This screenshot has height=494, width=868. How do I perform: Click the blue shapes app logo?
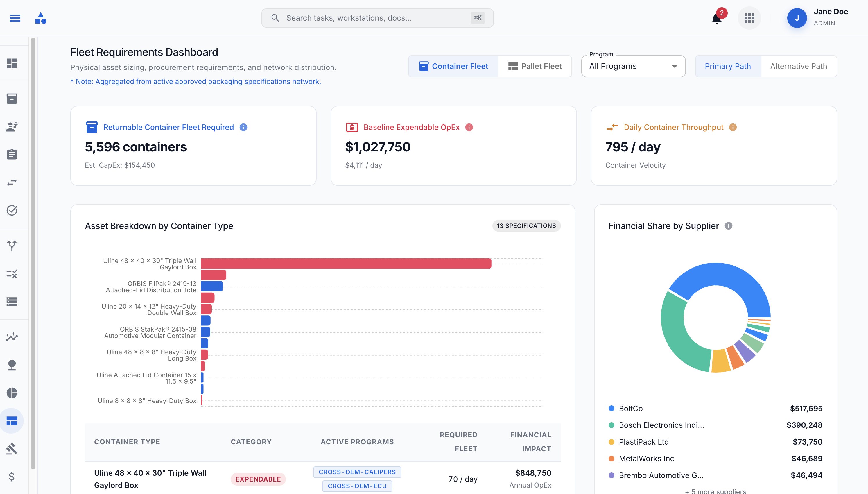tap(41, 18)
